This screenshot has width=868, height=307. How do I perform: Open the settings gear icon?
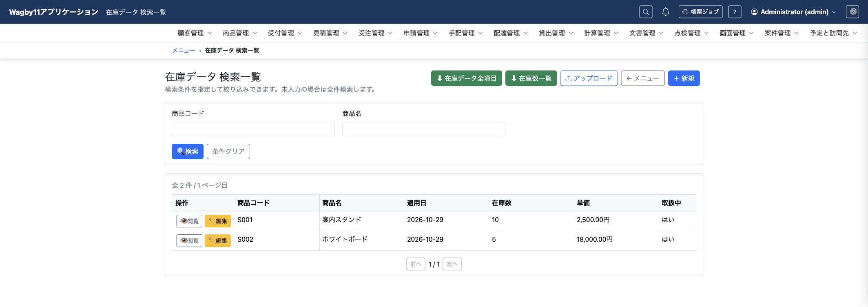pyautogui.click(x=852, y=12)
